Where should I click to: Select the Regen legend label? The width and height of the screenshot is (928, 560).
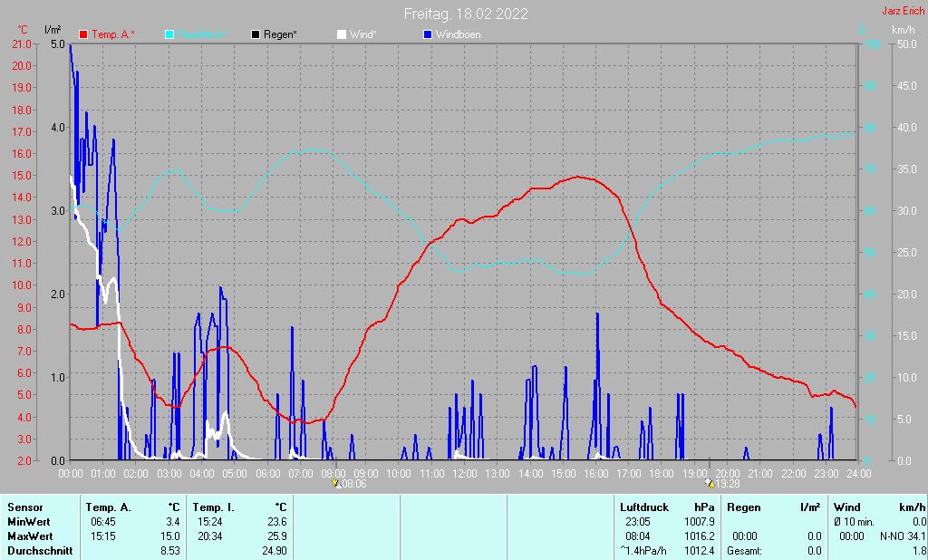click(284, 34)
